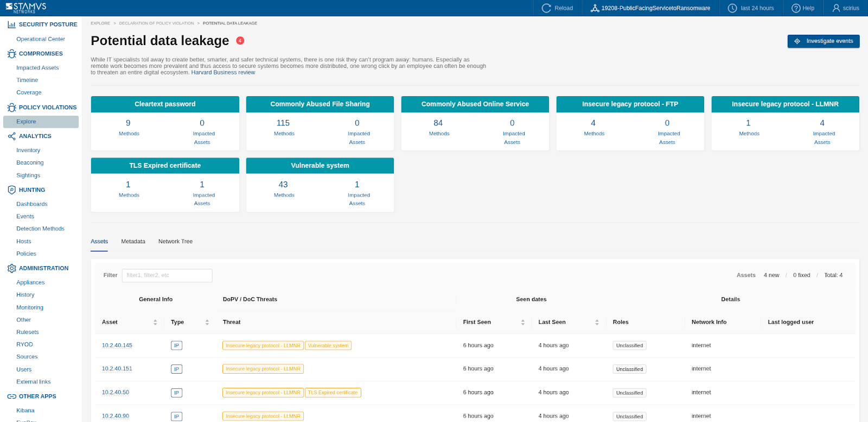Click the Stamus Networks logo

tap(25, 8)
